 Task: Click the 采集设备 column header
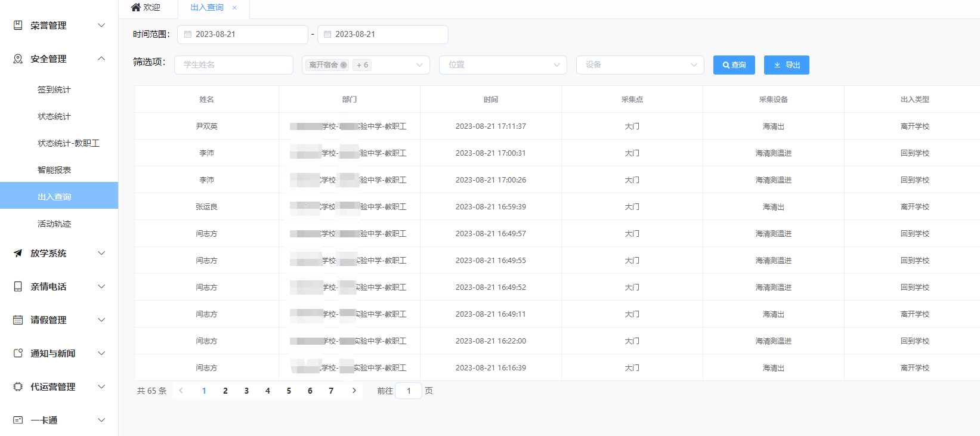pyautogui.click(x=774, y=100)
